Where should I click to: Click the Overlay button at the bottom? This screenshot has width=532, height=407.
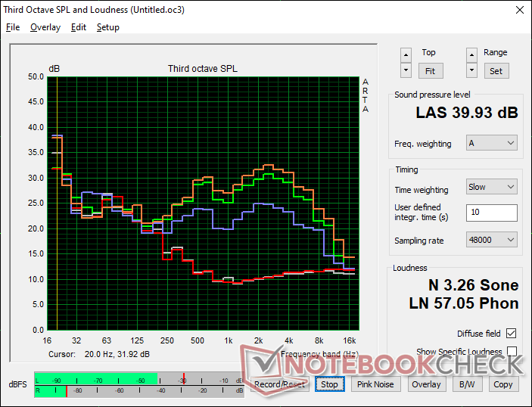point(426,384)
